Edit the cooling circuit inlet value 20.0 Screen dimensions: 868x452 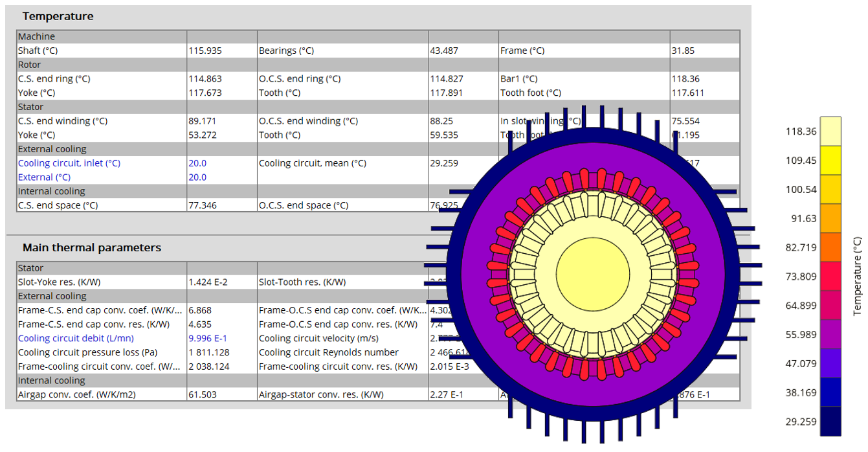197,163
